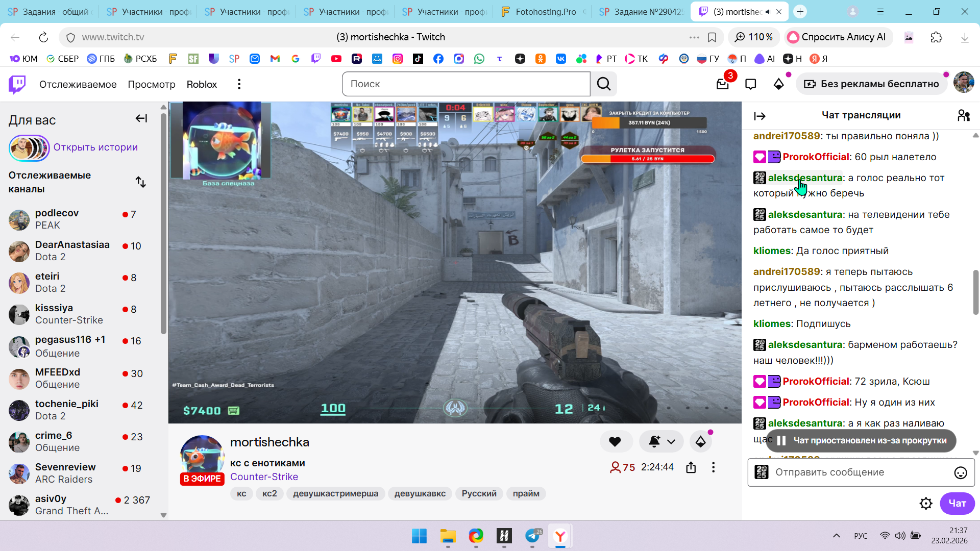Open the Отслеживаемое navigation item
Screen dimensions: 980x551
78,84
